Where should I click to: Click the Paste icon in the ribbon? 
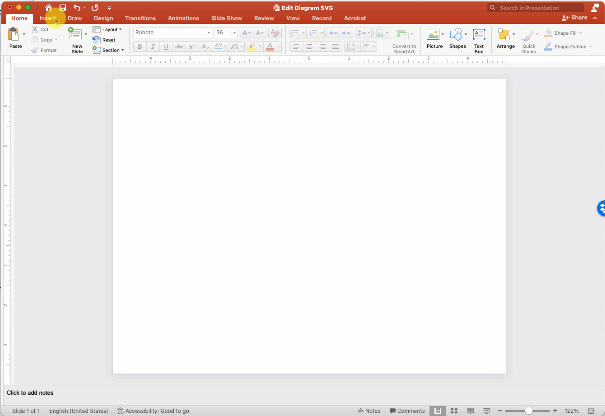15,36
